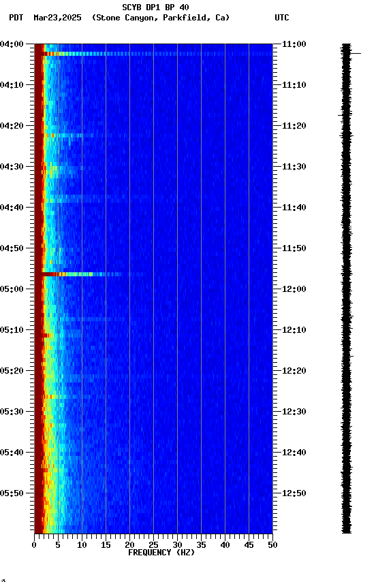Click the '05:10' PDT time label
The image size is (376, 588).
pyautogui.click(x=12, y=330)
